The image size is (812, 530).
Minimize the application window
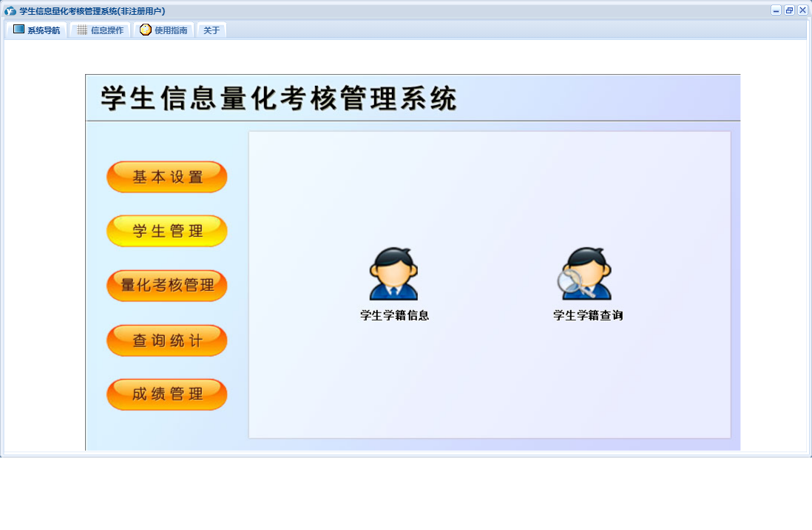776,10
